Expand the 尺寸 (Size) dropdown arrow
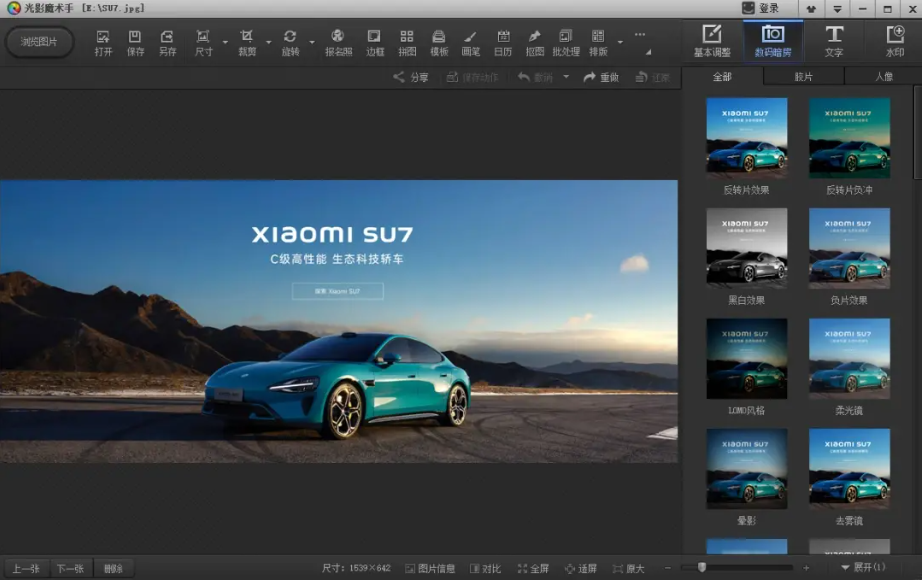Viewport: 922px width, 581px height. [225, 43]
